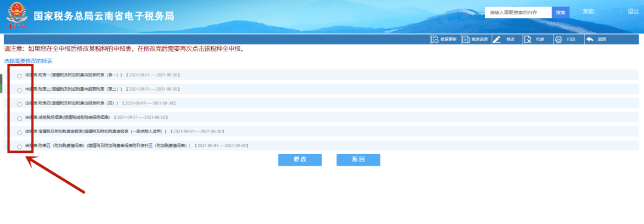Click the 作废 void document toolbar icon
The height and width of the screenshot is (224, 644).
point(528,39)
